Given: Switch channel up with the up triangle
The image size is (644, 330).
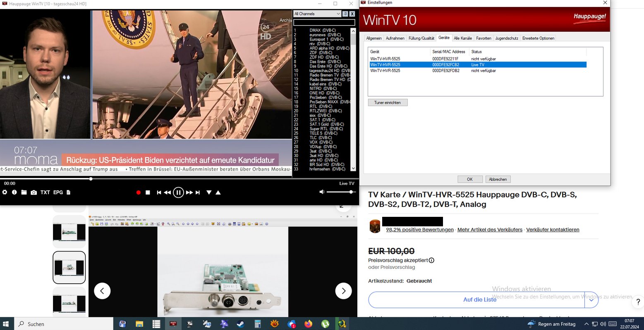Looking at the screenshot, I should [x=218, y=192].
